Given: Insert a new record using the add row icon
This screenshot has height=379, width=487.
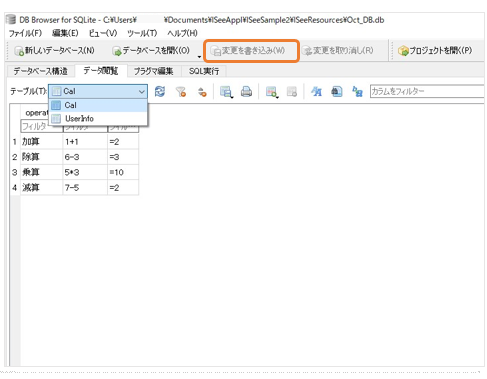Looking at the screenshot, I should pyautogui.click(x=272, y=91).
